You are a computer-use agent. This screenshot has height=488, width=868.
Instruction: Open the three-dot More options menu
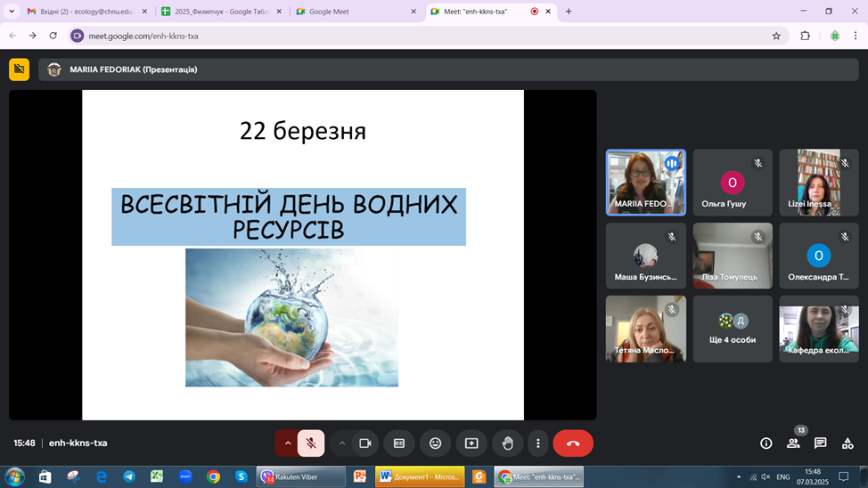tap(538, 443)
